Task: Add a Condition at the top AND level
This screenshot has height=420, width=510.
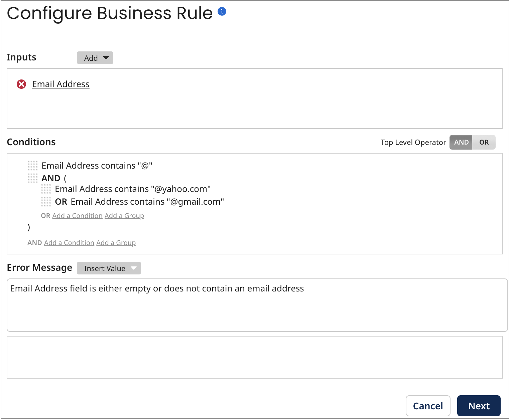Action: [69, 243]
